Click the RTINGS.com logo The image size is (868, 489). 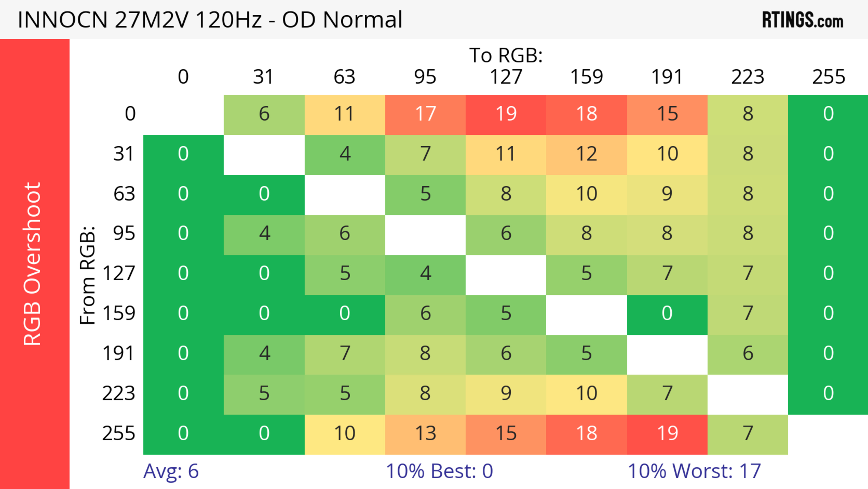tap(802, 20)
